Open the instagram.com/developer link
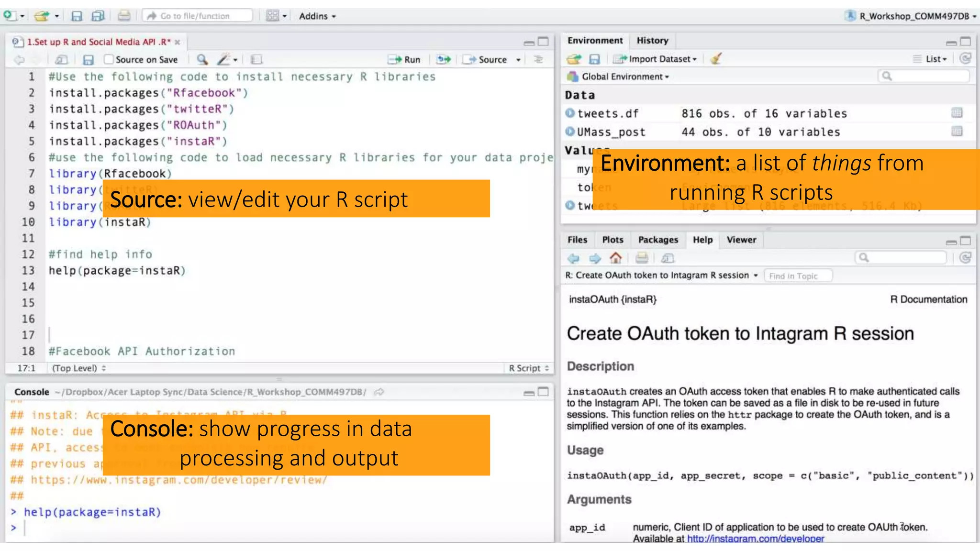 [756, 539]
